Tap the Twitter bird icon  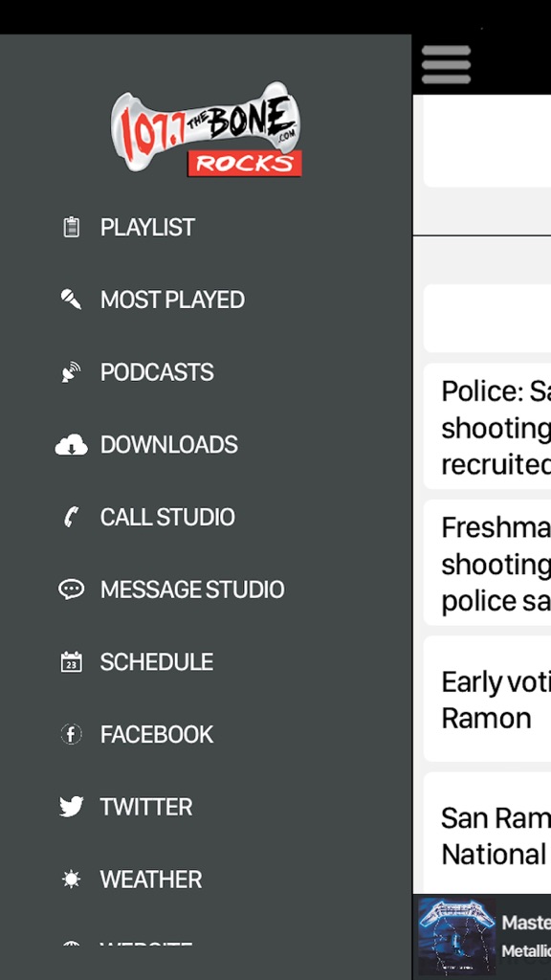pos(71,806)
